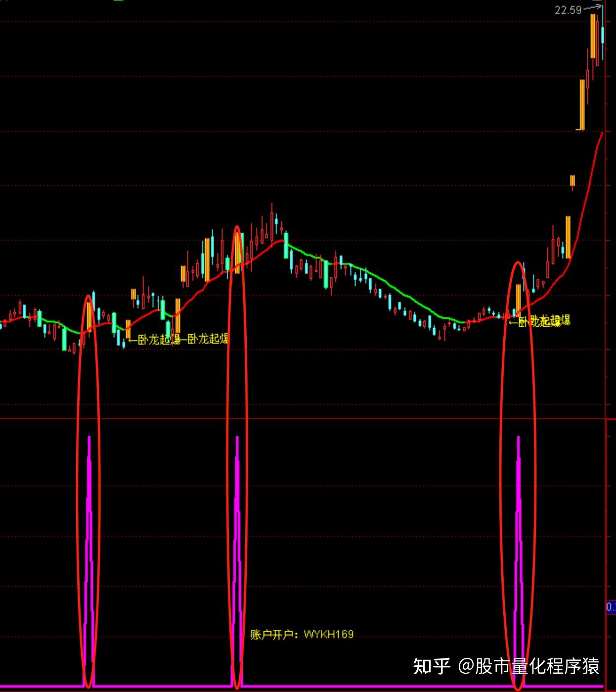The width and height of the screenshot is (616, 692).
Task: Select the middle magenta indicator spike
Action: coord(237,561)
